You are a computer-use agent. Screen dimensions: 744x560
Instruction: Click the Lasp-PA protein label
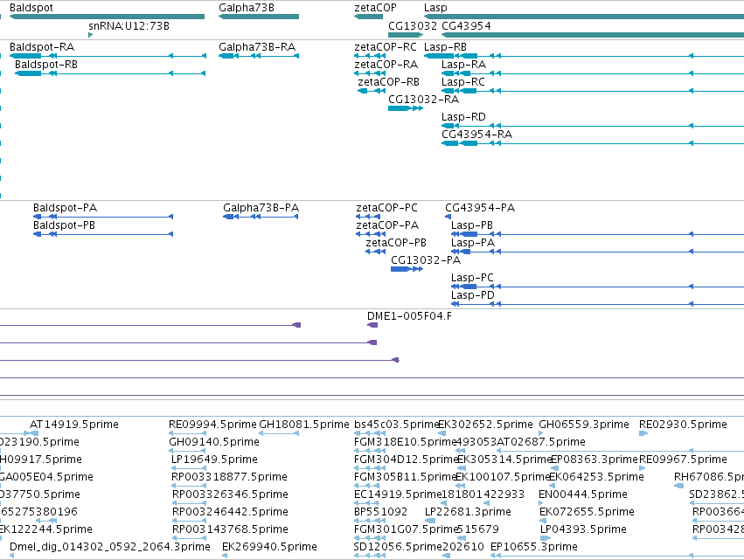(x=473, y=243)
